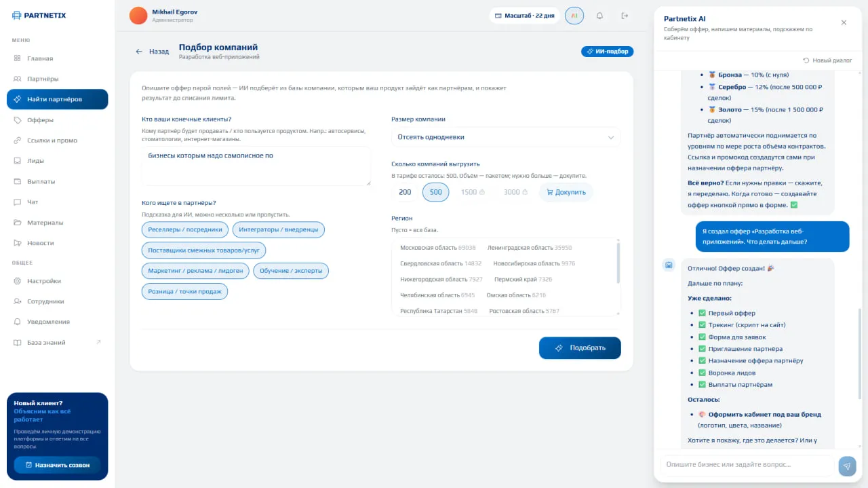Open Найти партнёров menu item
The image size is (868, 488).
tap(57, 99)
